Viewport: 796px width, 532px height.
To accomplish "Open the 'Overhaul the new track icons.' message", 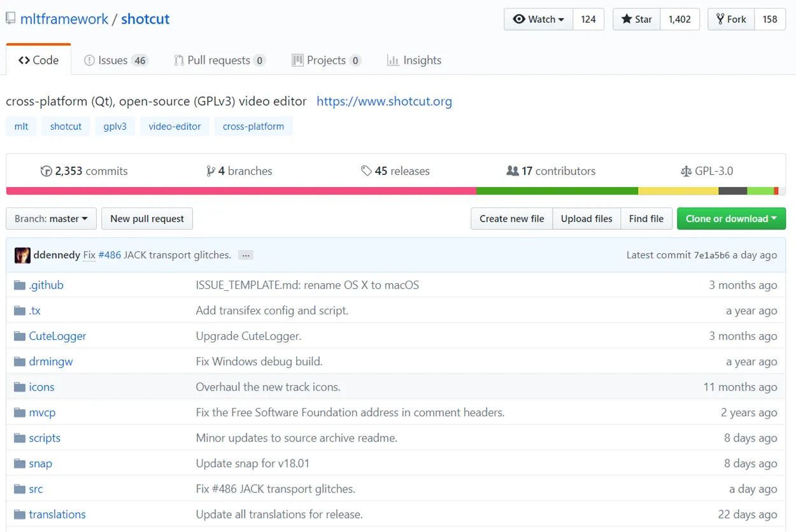I will (x=268, y=387).
